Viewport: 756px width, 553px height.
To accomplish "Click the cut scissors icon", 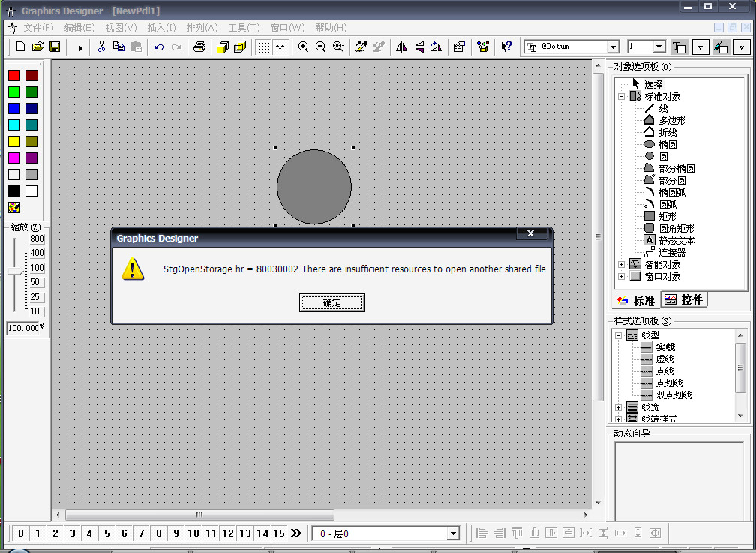I will click(x=101, y=47).
